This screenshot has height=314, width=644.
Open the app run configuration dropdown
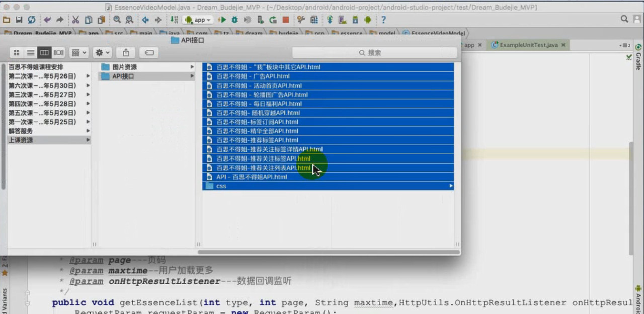point(198,20)
